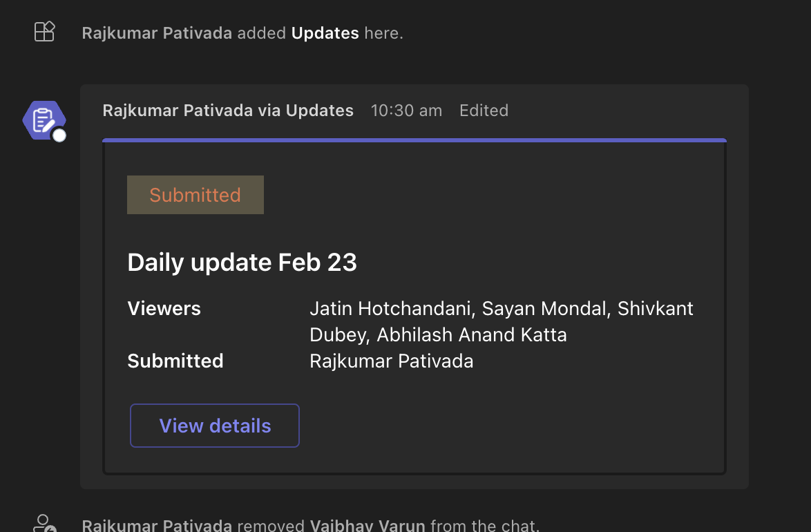Click the orange Submitted status badge
This screenshot has height=532, width=811.
click(195, 195)
